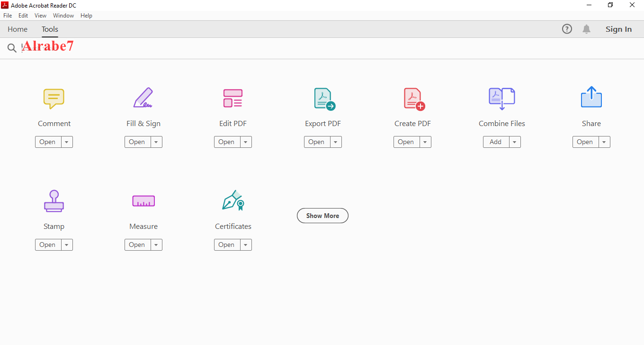Click Open under Share
644x345 pixels.
(585, 142)
